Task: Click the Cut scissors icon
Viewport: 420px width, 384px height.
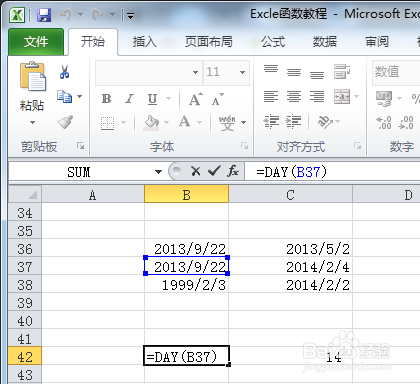Action: [64, 72]
